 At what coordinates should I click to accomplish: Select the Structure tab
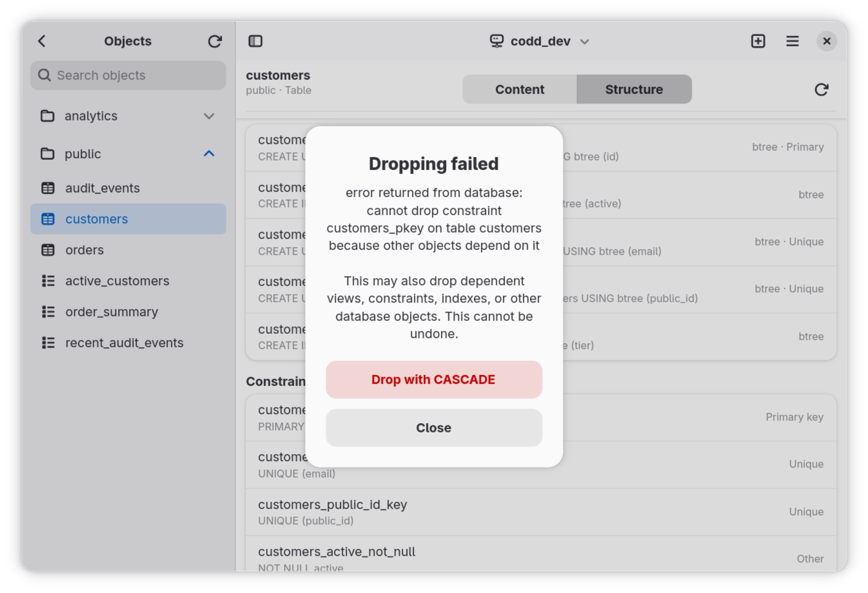point(634,89)
